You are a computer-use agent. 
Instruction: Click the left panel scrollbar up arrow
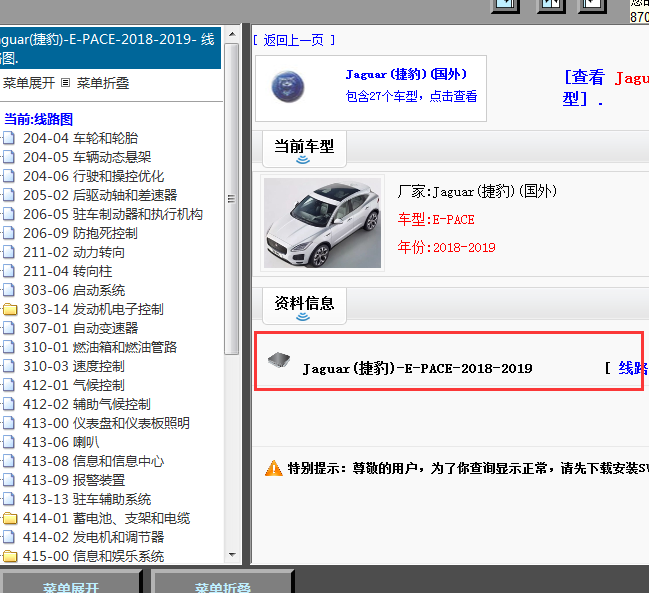tap(232, 34)
